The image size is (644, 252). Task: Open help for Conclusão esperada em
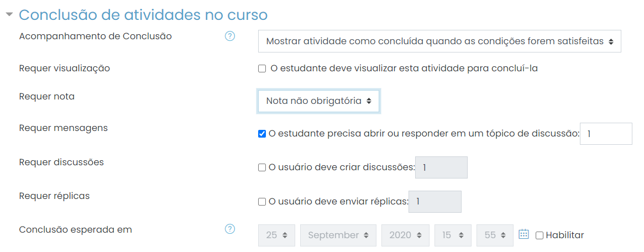click(x=230, y=229)
